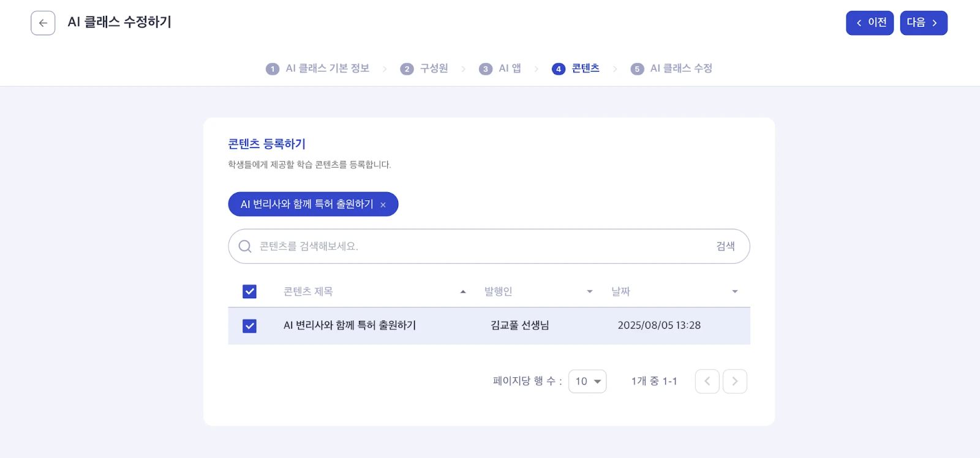Go to next page of results
The width and height of the screenshot is (980, 458).
(x=734, y=381)
